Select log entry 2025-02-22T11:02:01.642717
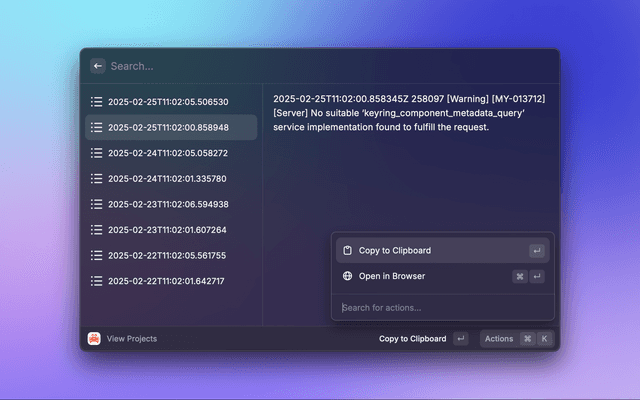The image size is (640, 400). coord(168,281)
